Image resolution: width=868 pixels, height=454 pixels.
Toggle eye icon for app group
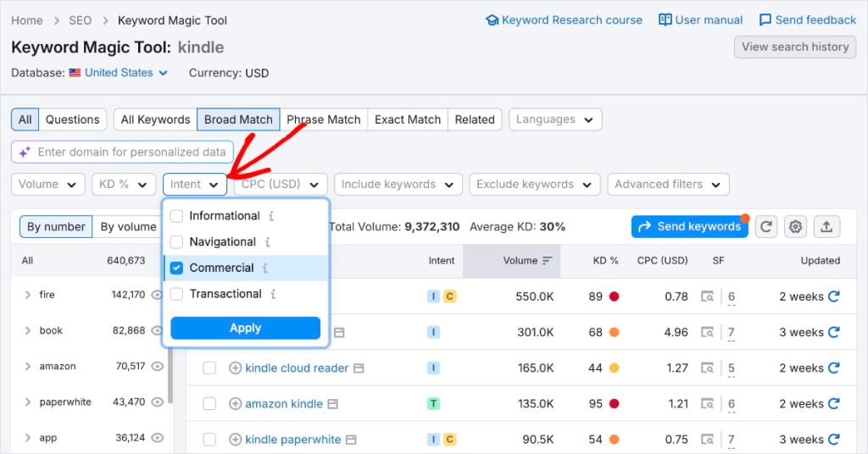click(x=158, y=438)
